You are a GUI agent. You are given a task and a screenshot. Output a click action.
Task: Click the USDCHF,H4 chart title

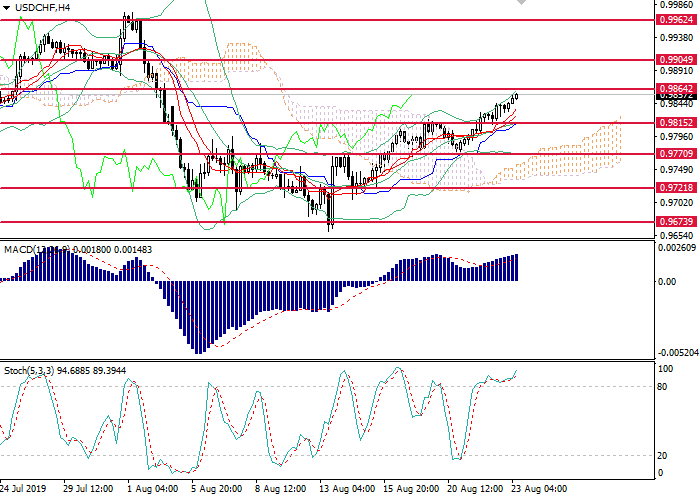coord(43,8)
